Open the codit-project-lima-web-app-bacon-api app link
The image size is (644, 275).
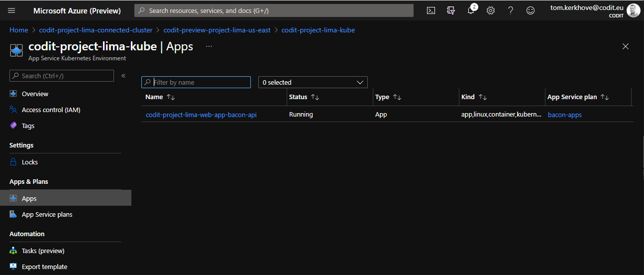(201, 115)
